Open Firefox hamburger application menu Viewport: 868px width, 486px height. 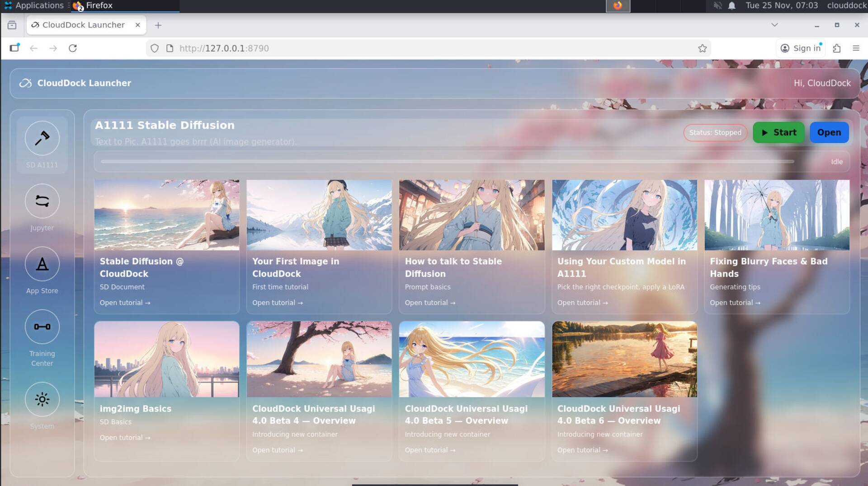[x=856, y=48]
